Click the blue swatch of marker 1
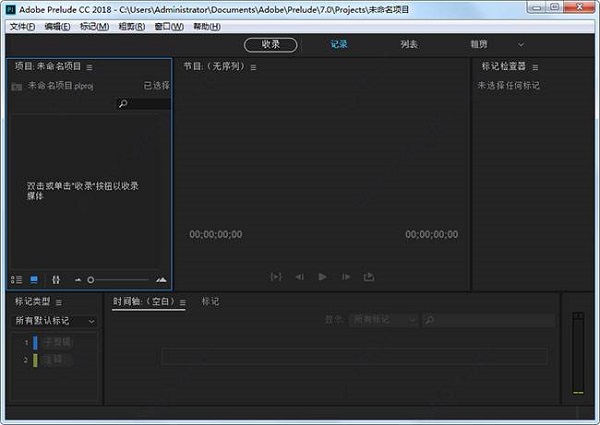The height and width of the screenshot is (425, 600). click(x=35, y=343)
